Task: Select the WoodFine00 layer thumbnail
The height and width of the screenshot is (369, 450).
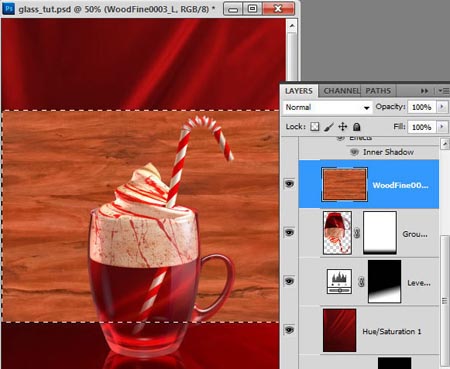Action: [344, 184]
